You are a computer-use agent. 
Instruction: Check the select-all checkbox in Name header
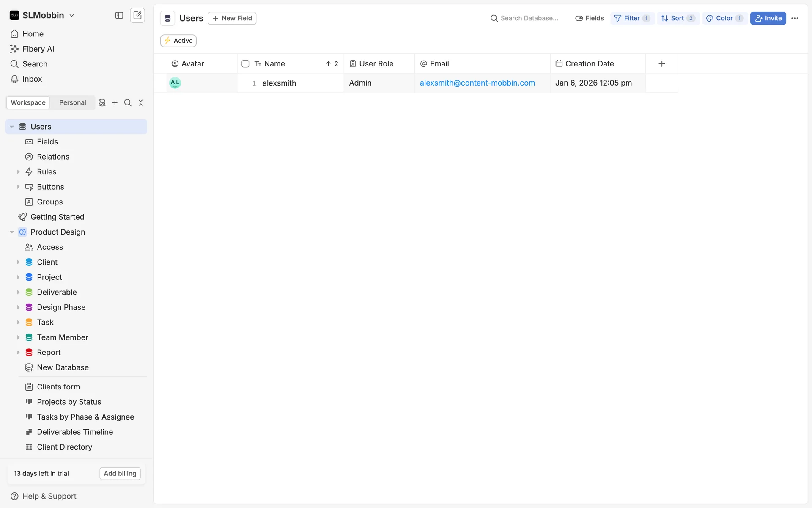245,64
